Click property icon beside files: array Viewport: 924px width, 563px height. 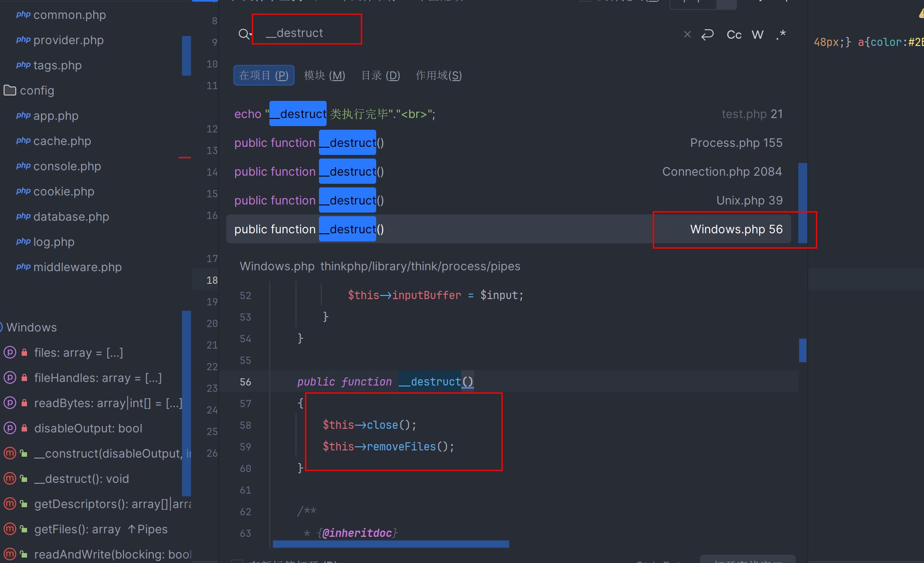(10, 352)
